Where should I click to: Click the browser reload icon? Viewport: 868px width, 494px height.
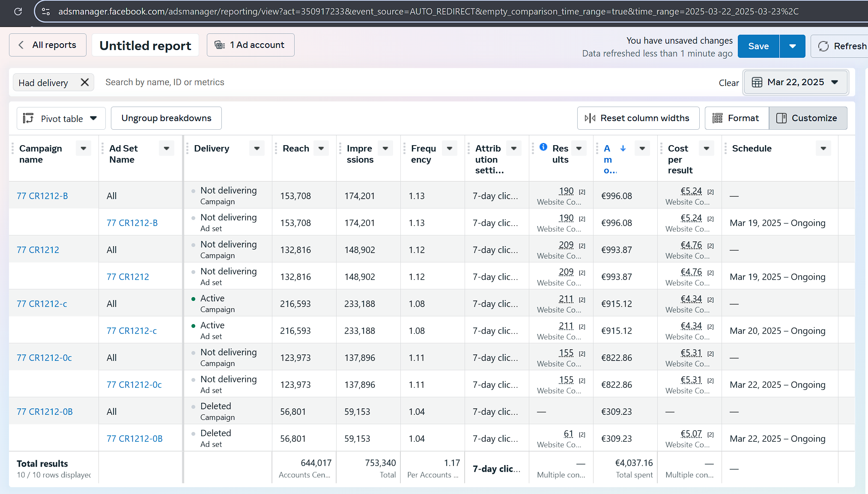pyautogui.click(x=18, y=12)
